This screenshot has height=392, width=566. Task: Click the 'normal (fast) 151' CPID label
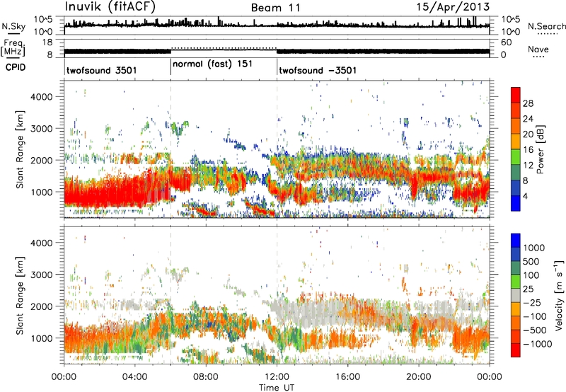click(x=213, y=64)
